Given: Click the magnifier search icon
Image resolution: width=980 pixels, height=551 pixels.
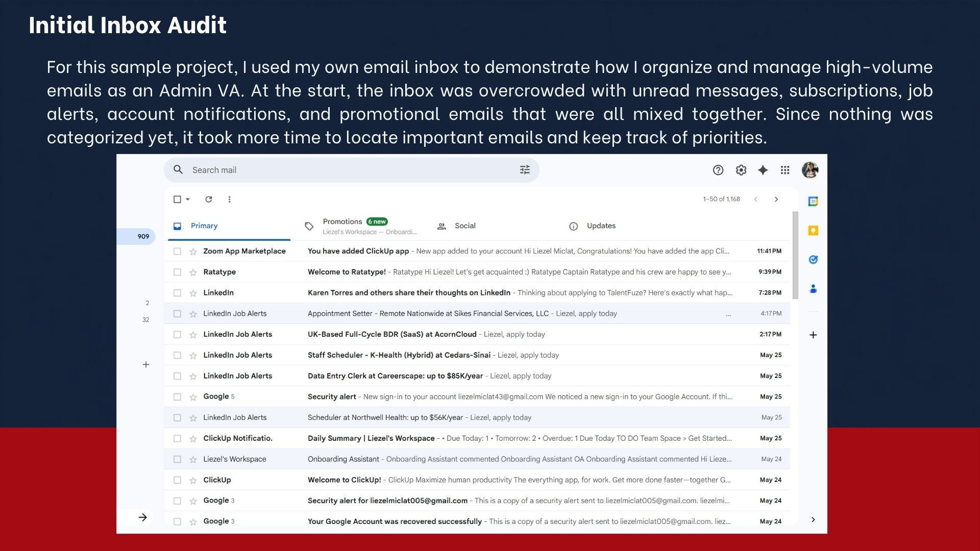Looking at the screenshot, I should 178,169.
